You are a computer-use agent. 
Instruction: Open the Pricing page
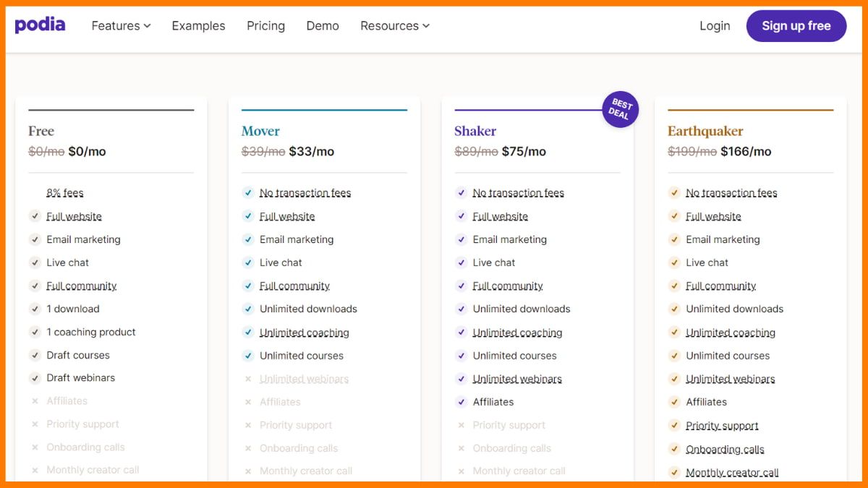point(265,25)
